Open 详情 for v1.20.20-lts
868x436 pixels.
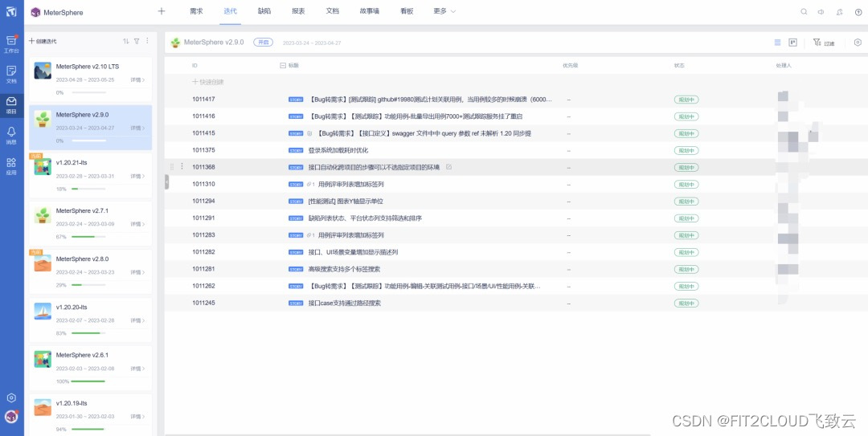point(138,320)
